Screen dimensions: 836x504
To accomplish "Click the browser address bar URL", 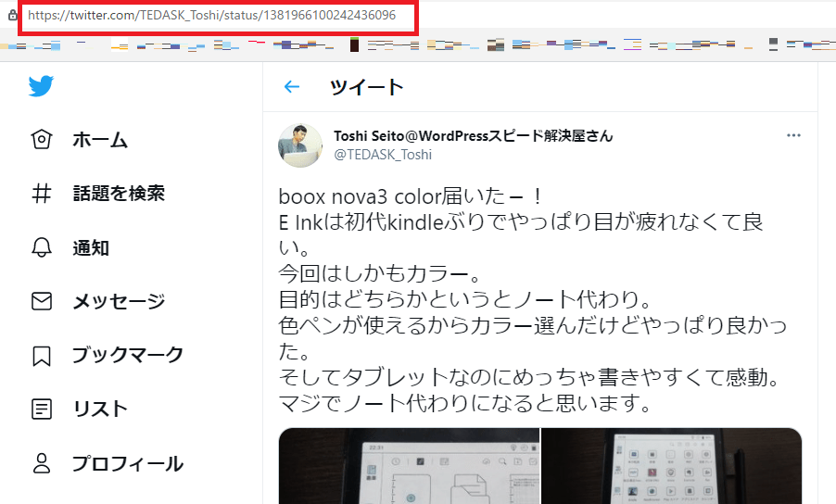I will [x=211, y=15].
